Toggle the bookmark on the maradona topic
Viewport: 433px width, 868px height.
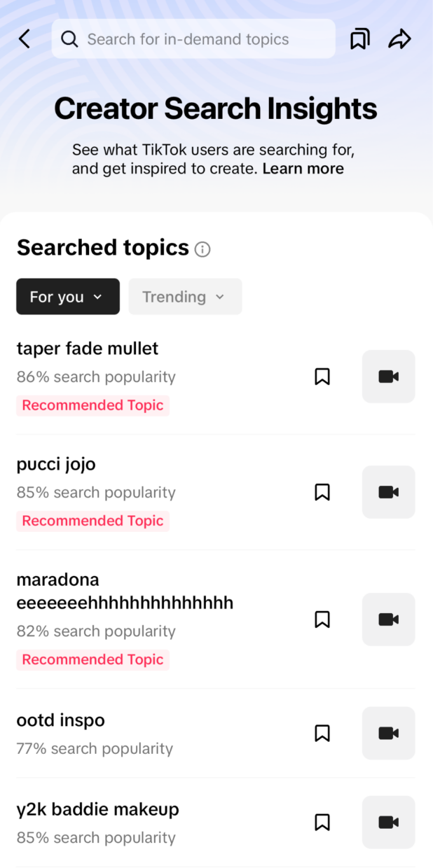[x=322, y=619]
